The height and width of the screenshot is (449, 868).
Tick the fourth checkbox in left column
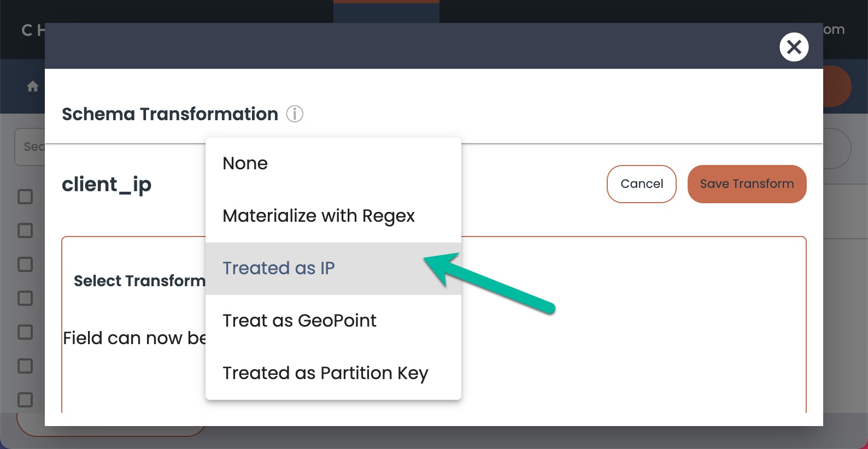(x=25, y=298)
